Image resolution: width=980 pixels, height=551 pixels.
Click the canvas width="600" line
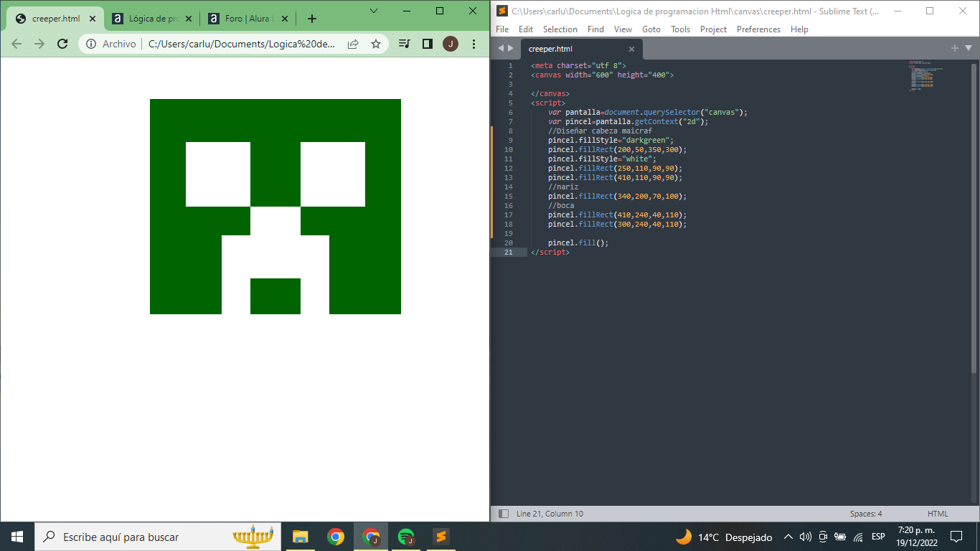click(602, 75)
